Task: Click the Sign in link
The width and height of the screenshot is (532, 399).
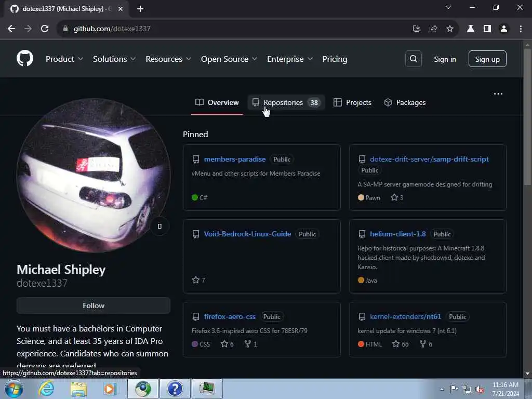Action: pos(445,59)
